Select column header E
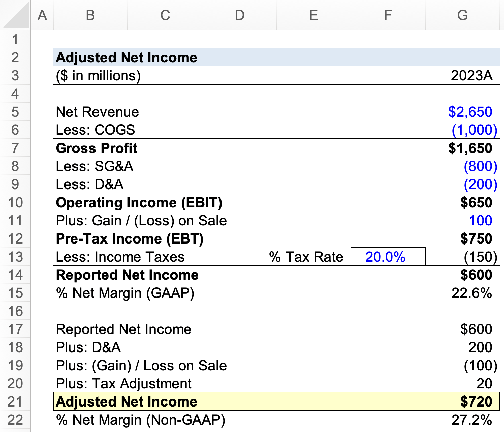 pyautogui.click(x=313, y=15)
